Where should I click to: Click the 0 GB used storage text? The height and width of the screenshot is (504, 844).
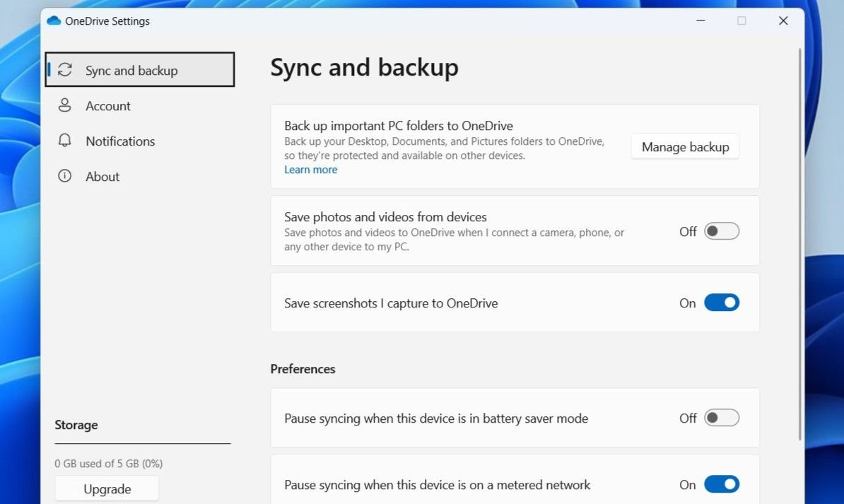pyautogui.click(x=107, y=464)
